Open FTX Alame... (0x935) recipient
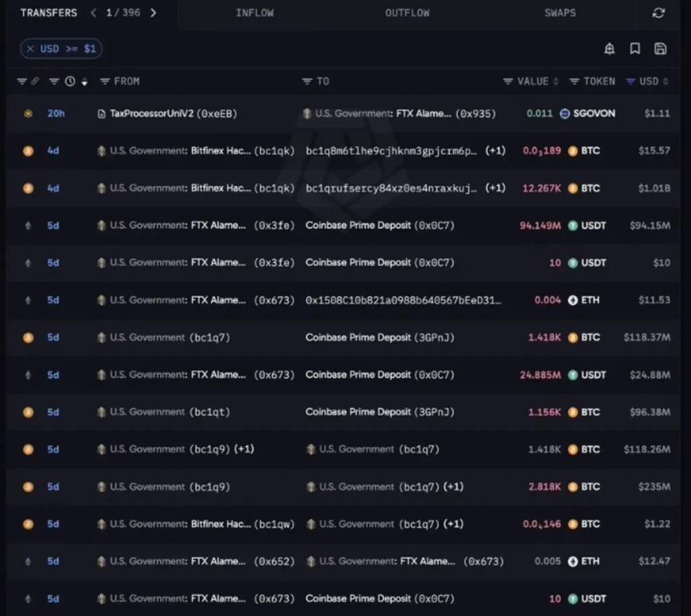Image resolution: width=691 pixels, height=616 pixels. [x=406, y=113]
